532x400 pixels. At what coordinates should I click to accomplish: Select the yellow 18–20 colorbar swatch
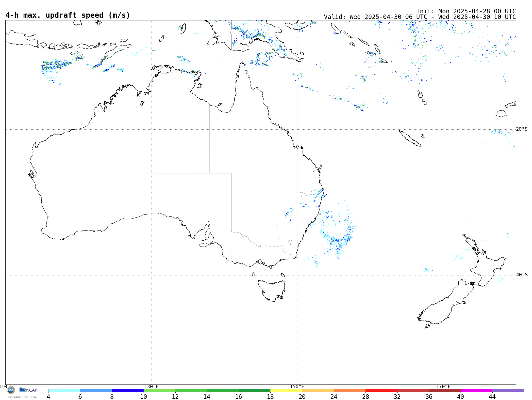[x=286, y=390]
